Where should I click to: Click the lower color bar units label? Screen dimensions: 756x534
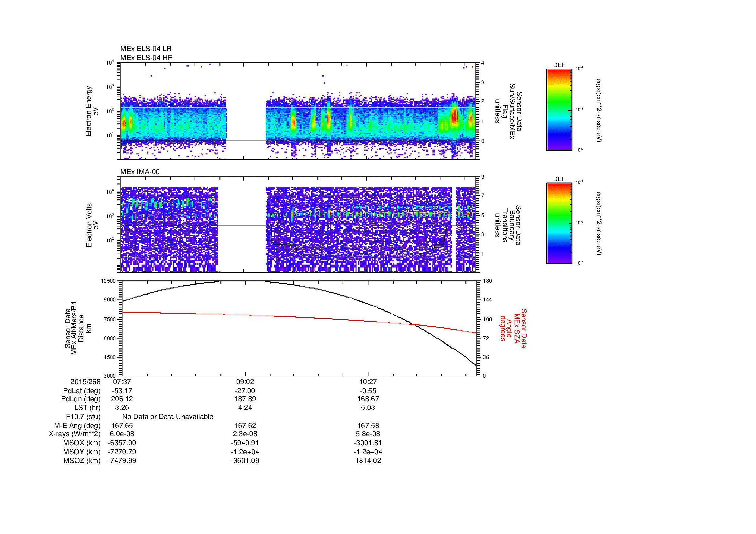(598, 224)
